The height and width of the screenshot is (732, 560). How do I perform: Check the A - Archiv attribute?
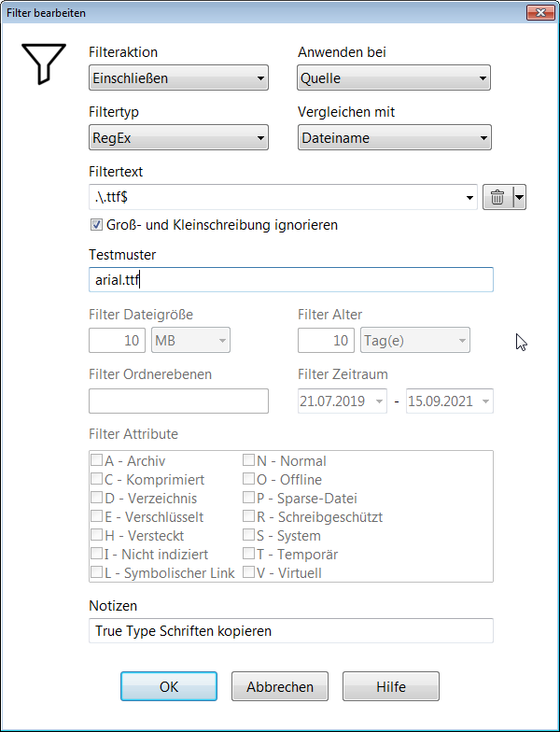click(x=96, y=460)
